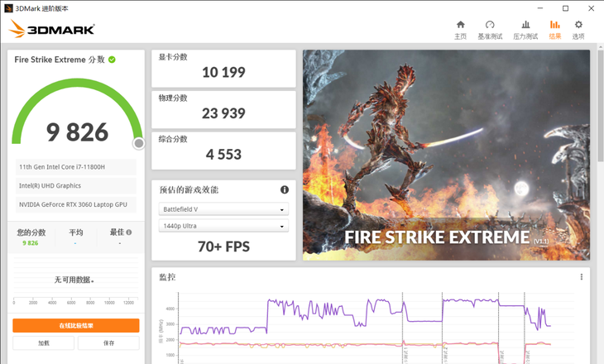The image size is (604, 364).
Task: Click the graphics score 10 199
Action: click(223, 72)
